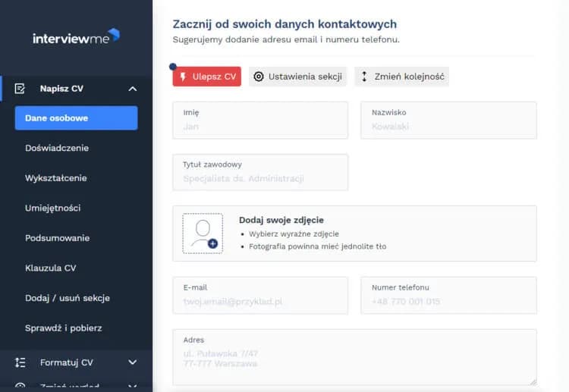Click the arrows icon in Zmień kolejność
The image size is (569, 392).
tap(364, 77)
